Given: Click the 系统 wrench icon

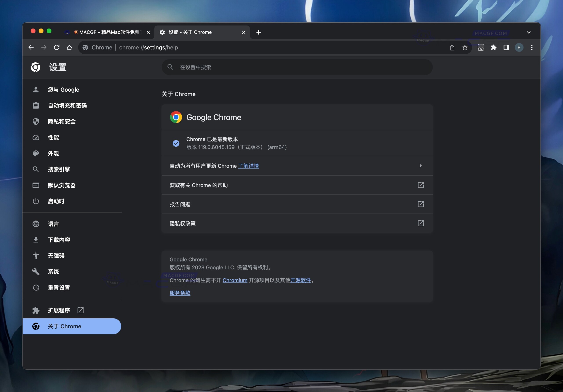Looking at the screenshot, I should tap(36, 271).
